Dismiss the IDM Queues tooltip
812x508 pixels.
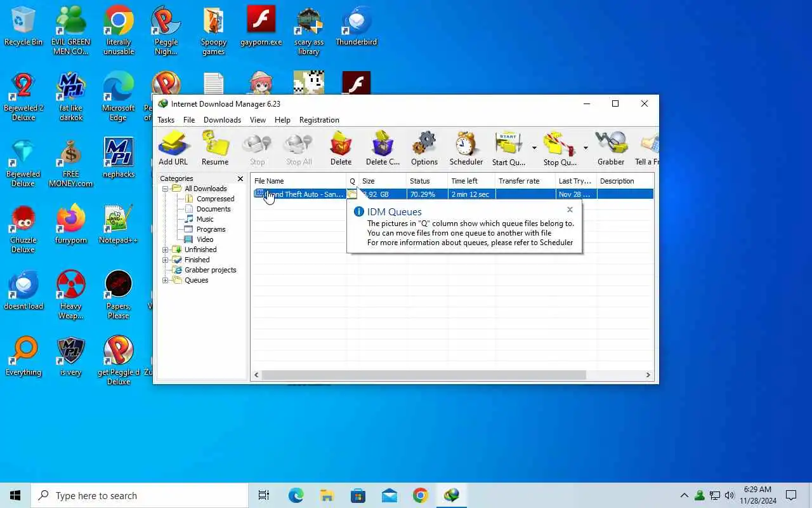coord(570,210)
